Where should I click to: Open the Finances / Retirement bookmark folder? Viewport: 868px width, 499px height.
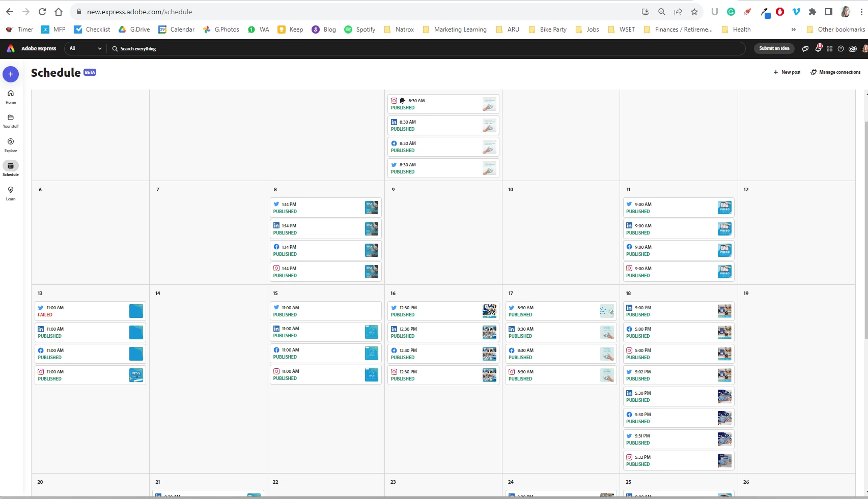678,30
